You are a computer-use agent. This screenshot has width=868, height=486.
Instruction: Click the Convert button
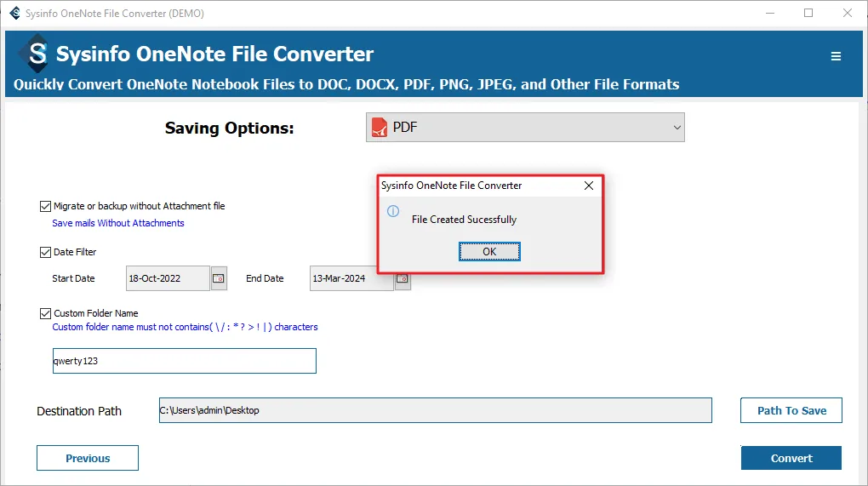(x=791, y=458)
